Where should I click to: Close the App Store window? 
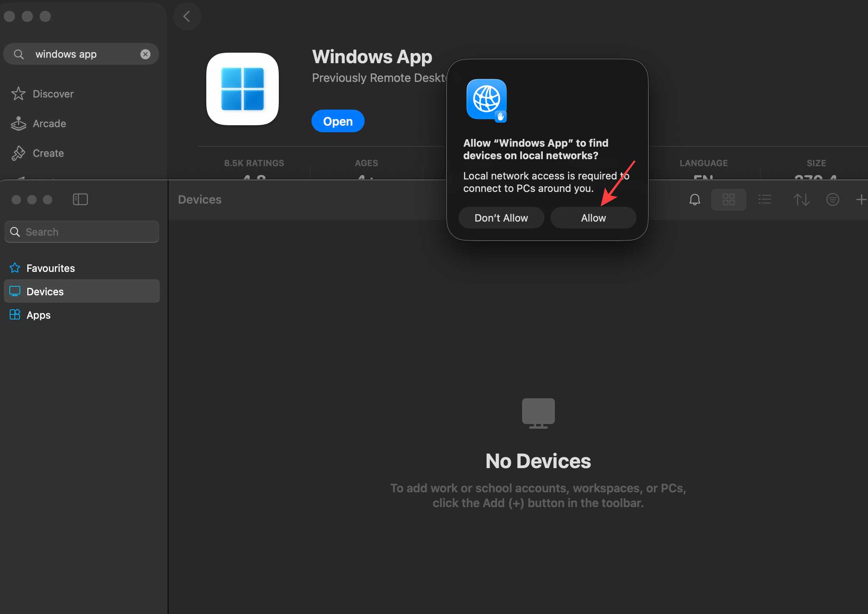point(9,16)
